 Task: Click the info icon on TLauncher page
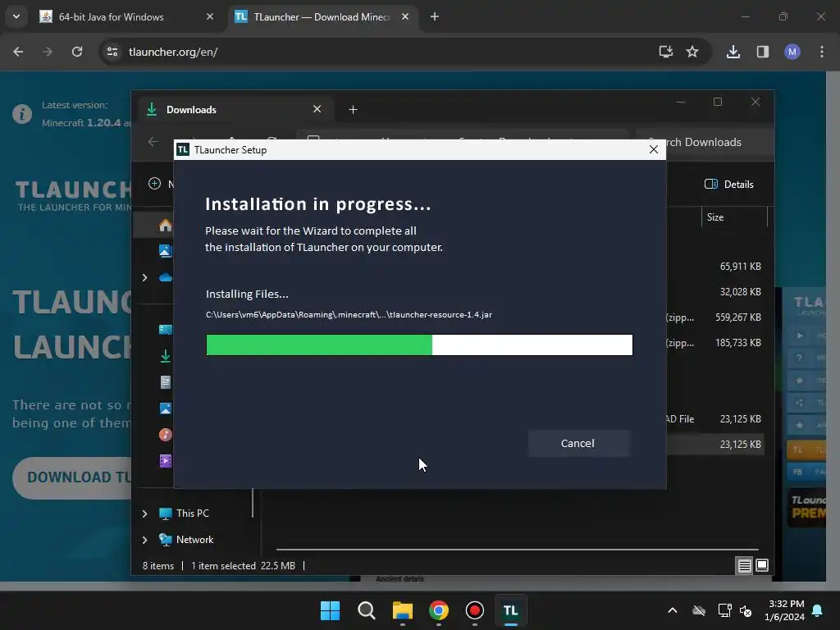click(x=22, y=114)
